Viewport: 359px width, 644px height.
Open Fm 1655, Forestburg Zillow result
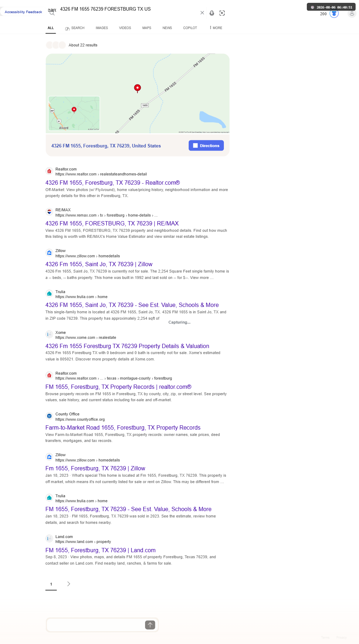(x=95, y=469)
